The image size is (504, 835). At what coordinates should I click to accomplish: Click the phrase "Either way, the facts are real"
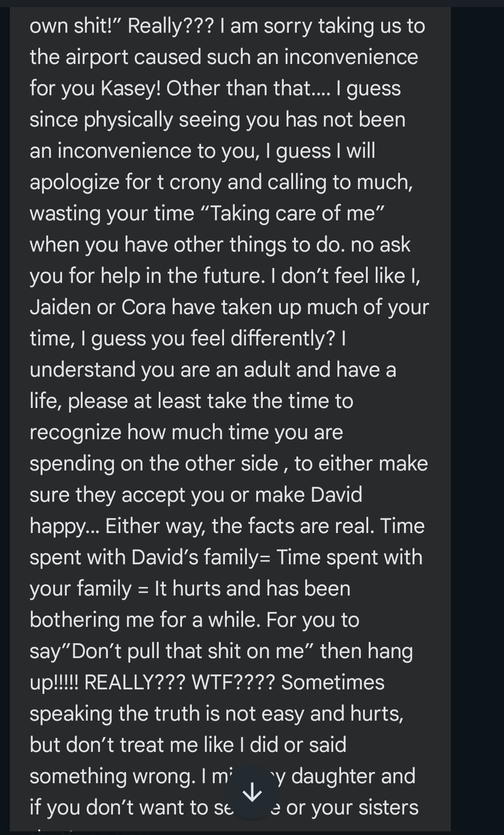point(239,526)
